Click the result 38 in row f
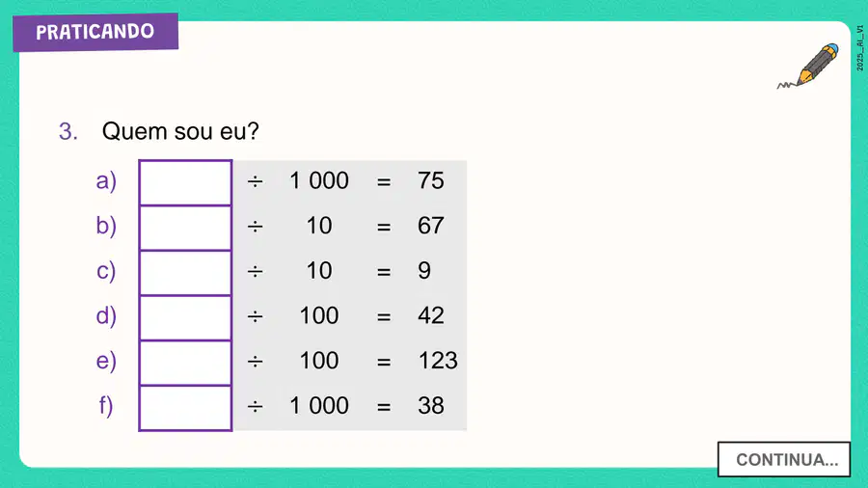The height and width of the screenshot is (488, 868). pyautogui.click(x=431, y=406)
